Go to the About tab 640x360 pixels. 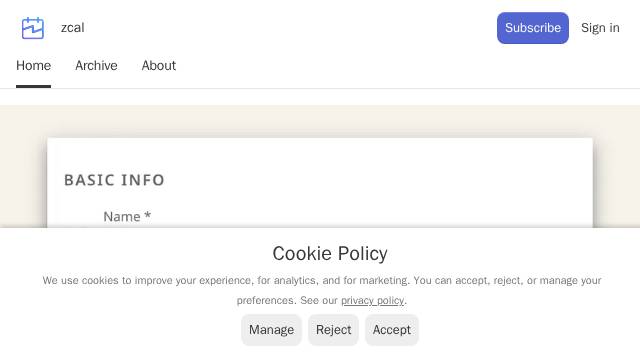(159, 65)
